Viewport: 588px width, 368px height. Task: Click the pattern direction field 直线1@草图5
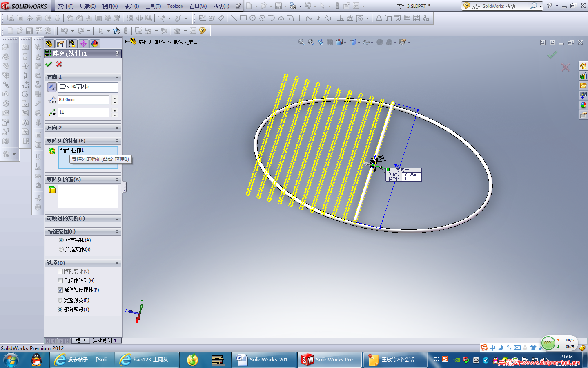(x=88, y=87)
